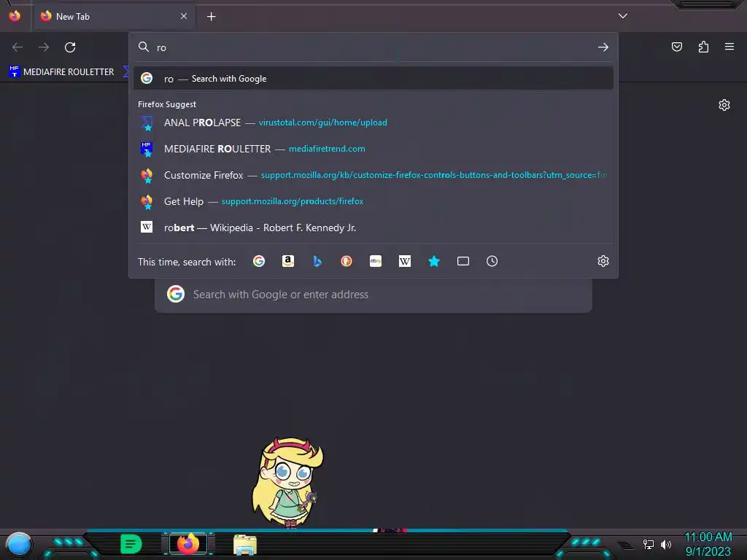This screenshot has height=560, width=747.
Task: Search in open Tabs icon
Action: pyautogui.click(x=463, y=261)
